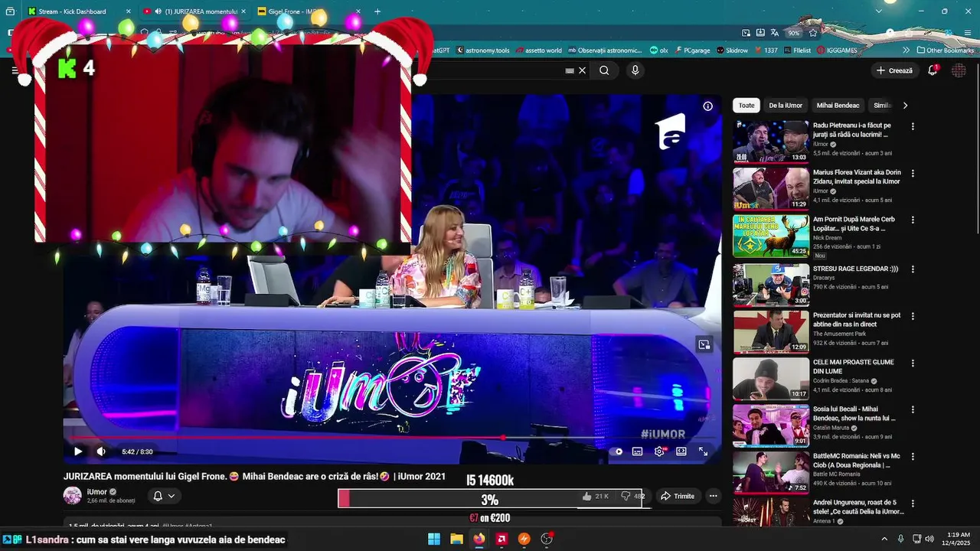This screenshot has height=551, width=980.
Task: Open video player settings gear
Action: pos(659,452)
